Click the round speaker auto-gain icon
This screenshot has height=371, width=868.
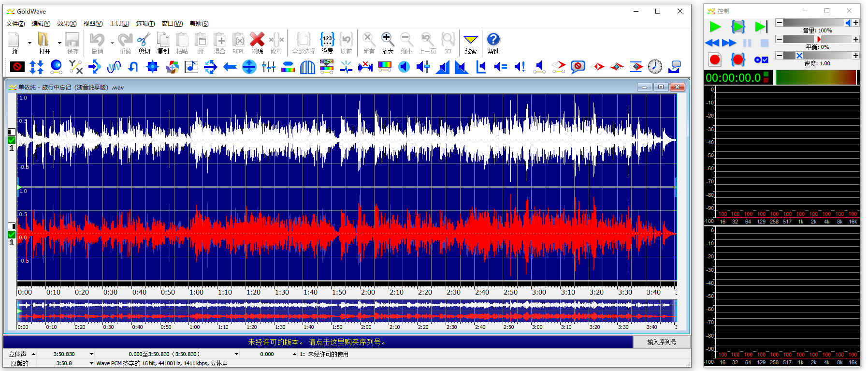tap(404, 67)
